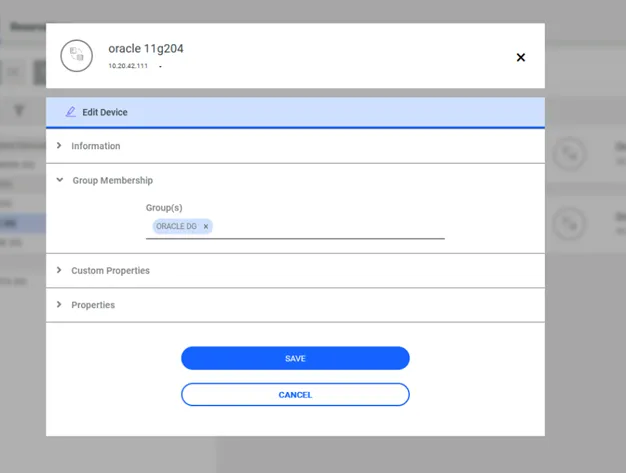The height and width of the screenshot is (473, 626).
Task: Cancel editing the device
Action: point(295,395)
